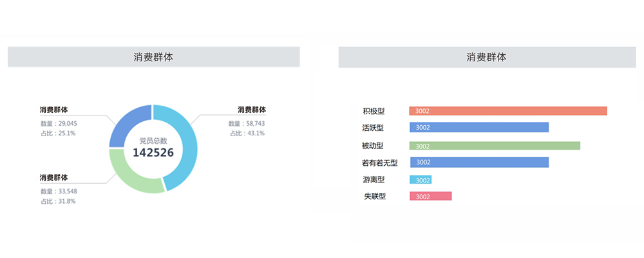Click the blue 若有若无型 bar
644x258 pixels.
coord(479,162)
